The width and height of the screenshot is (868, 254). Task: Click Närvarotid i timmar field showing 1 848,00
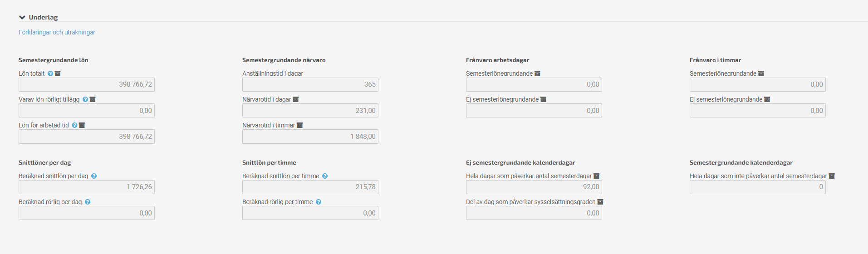point(310,137)
